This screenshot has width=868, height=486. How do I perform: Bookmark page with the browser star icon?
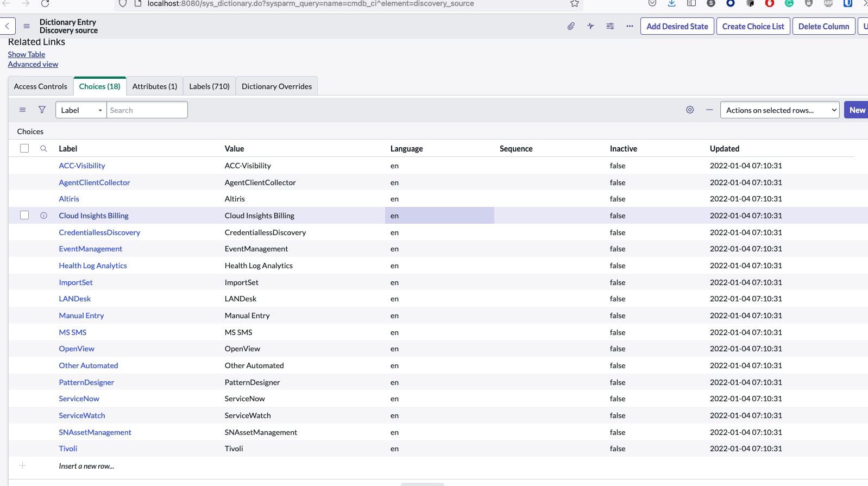coord(575,4)
